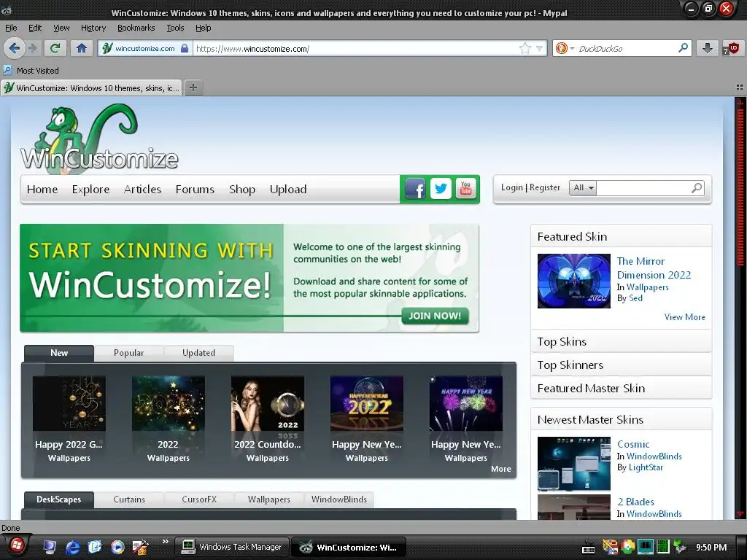Open the Facebook social icon
Image resolution: width=747 pixels, height=560 pixels.
click(x=415, y=189)
